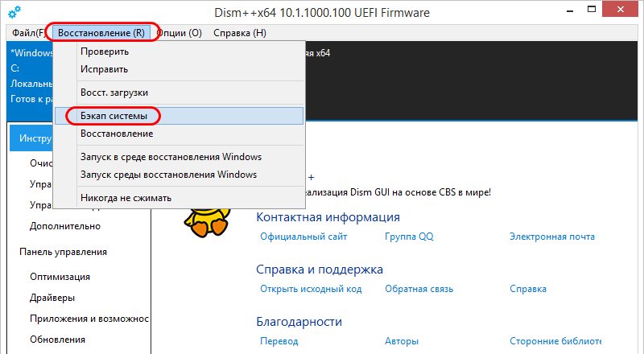
Task: Click the Электронная почта link
Action: click(x=552, y=237)
